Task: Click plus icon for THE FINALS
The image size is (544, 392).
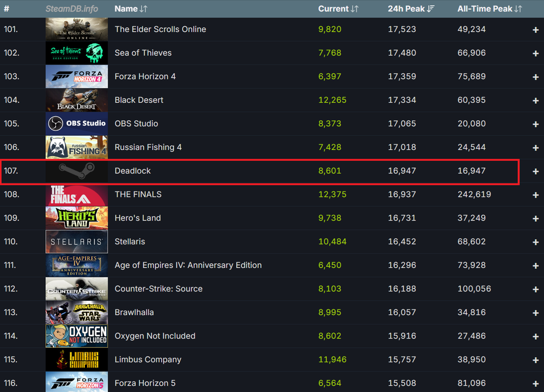Action: [536, 195]
